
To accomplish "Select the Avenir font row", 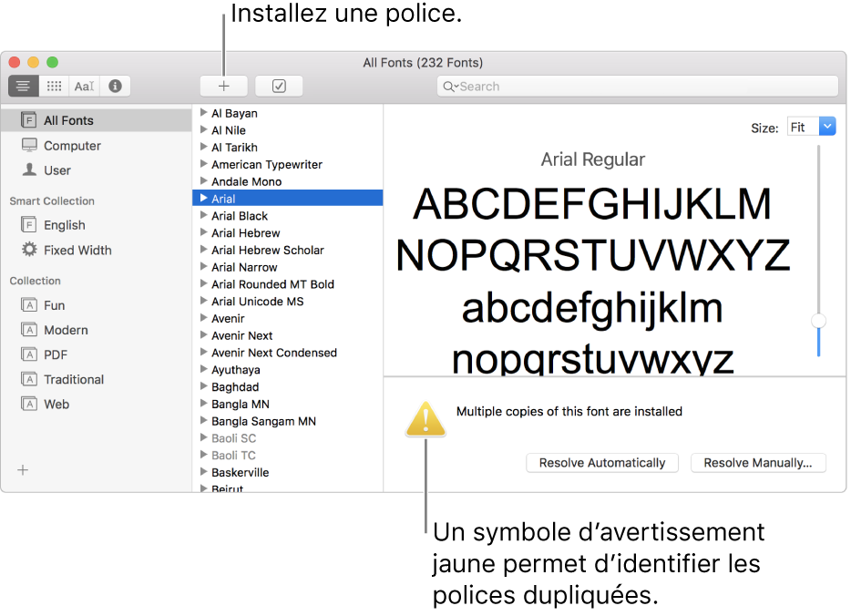I will tap(288, 319).
